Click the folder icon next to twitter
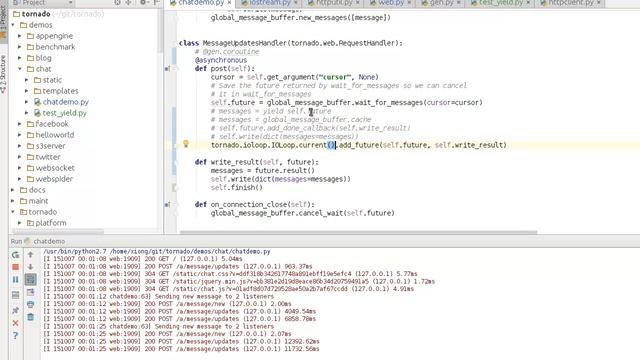 click(30, 157)
